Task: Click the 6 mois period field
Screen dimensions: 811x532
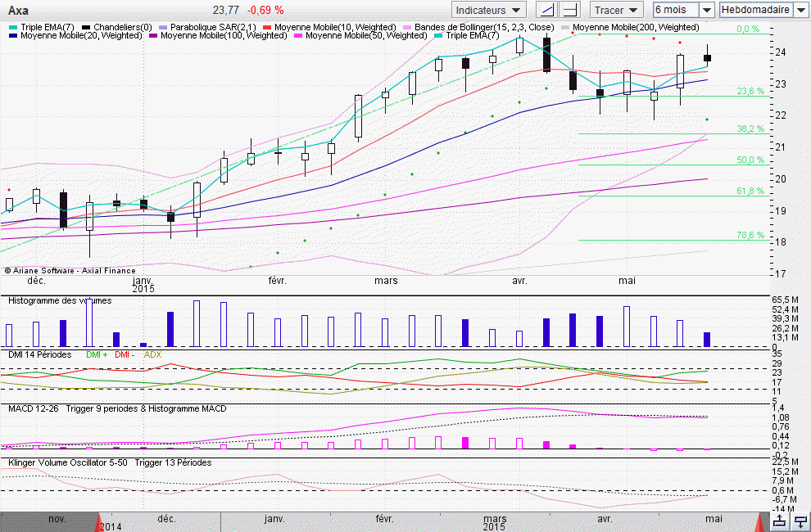Action: tap(676, 10)
